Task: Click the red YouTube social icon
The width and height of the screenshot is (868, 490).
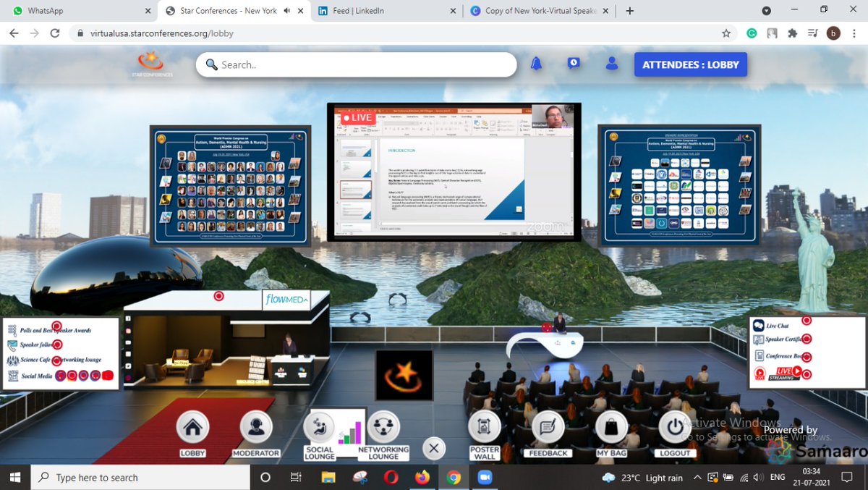Action: 108,375
